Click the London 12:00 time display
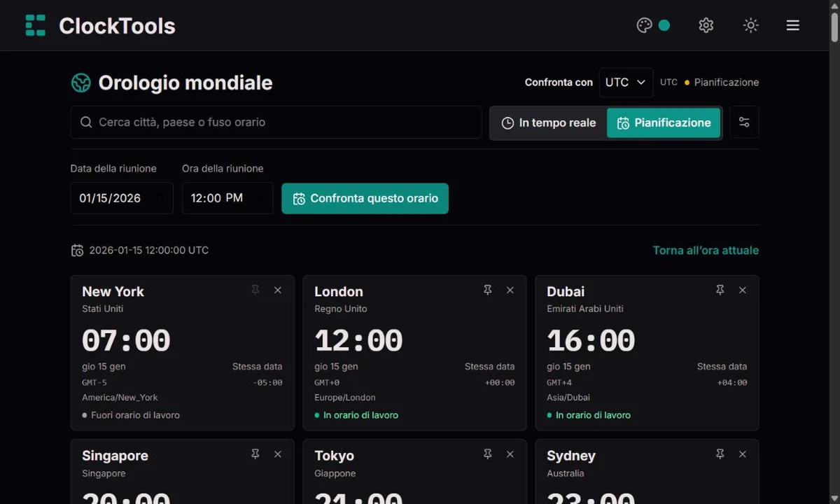Viewport: 840px width, 504px height. point(358,341)
